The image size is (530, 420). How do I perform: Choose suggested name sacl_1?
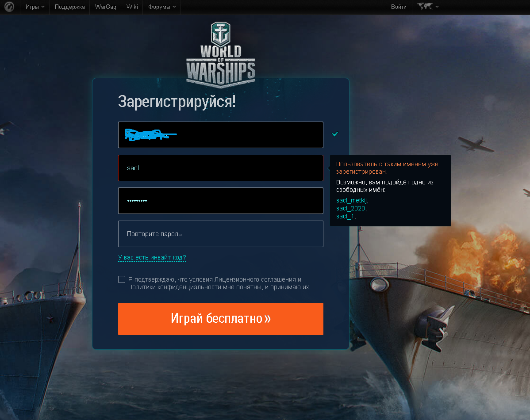[x=345, y=216]
